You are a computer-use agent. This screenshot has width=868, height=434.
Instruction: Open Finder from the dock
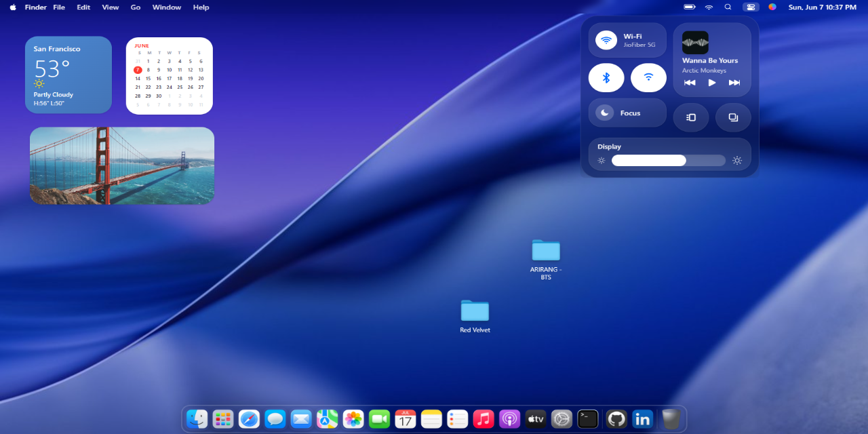click(x=197, y=419)
